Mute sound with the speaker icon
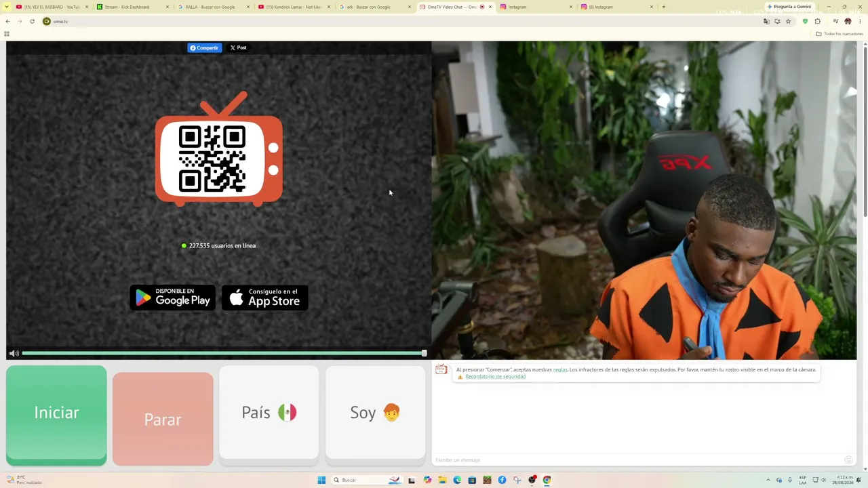The width and height of the screenshot is (868, 488). pos(14,353)
